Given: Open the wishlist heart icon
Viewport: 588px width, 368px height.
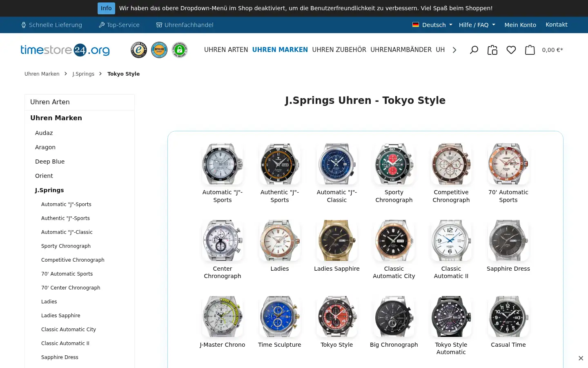Looking at the screenshot, I should 511,50.
